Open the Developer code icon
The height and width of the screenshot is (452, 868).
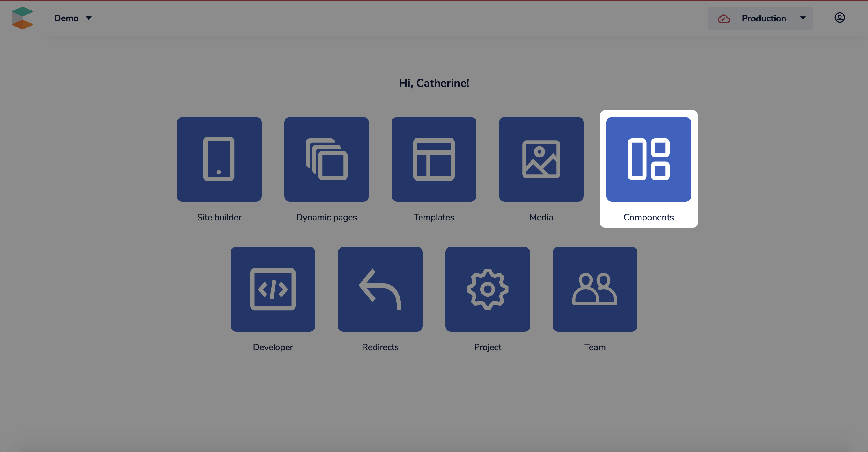(x=273, y=289)
